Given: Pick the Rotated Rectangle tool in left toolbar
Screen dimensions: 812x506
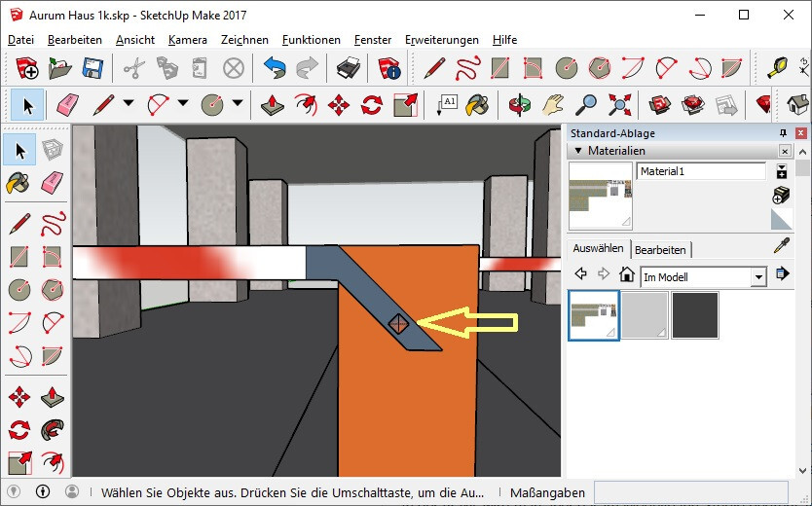Looking at the screenshot, I should (x=53, y=256).
